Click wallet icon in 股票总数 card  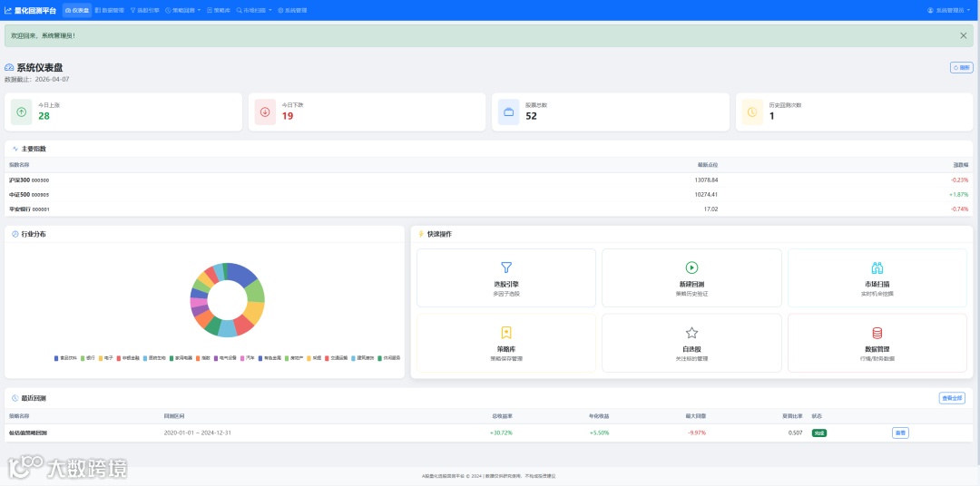509,112
